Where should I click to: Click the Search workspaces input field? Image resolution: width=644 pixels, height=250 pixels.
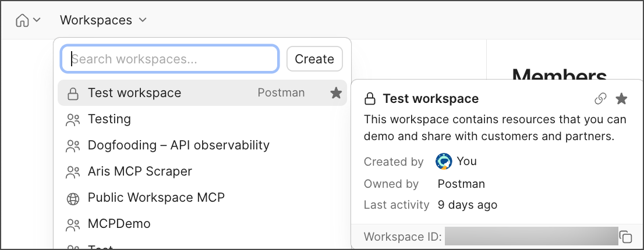(170, 59)
